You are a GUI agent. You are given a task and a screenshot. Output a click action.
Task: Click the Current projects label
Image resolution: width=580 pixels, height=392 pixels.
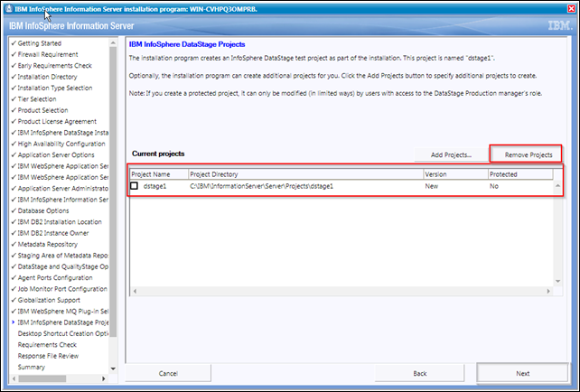(x=158, y=154)
